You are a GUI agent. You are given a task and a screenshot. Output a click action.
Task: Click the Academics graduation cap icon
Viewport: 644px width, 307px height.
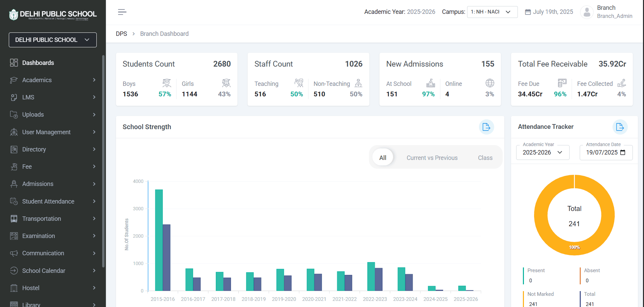[14, 80]
